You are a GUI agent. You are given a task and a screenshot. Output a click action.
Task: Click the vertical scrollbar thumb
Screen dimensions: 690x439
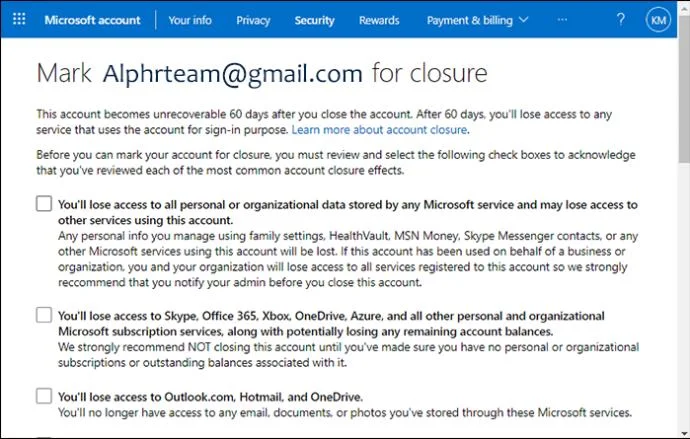[x=683, y=88]
